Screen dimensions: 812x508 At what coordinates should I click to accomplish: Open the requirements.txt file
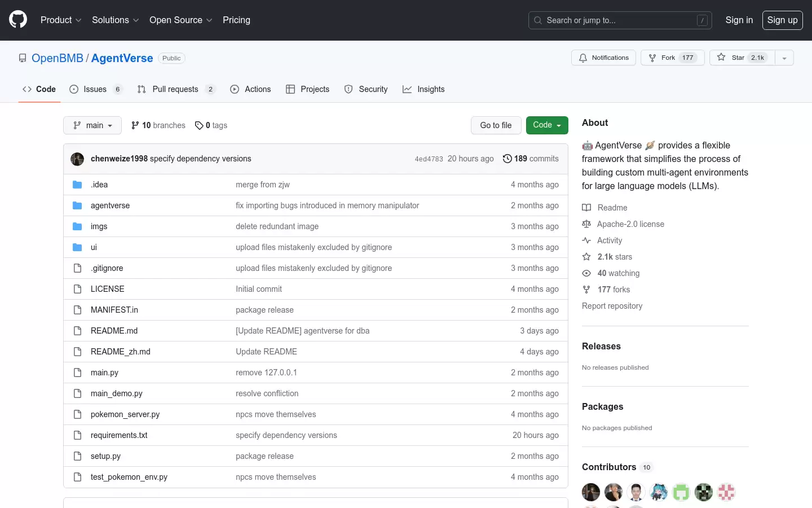(119, 435)
